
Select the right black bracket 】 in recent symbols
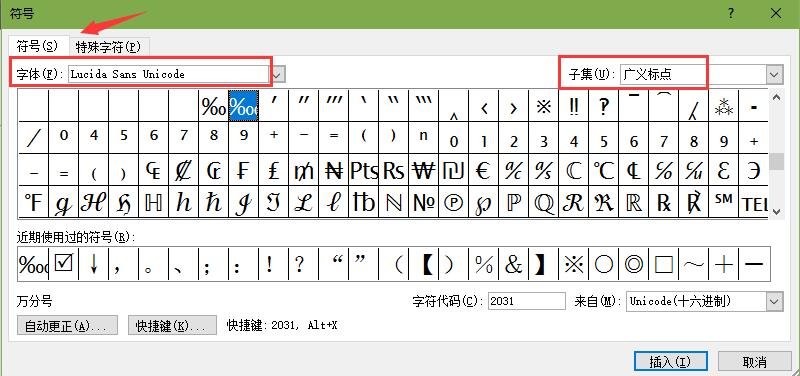point(543,264)
